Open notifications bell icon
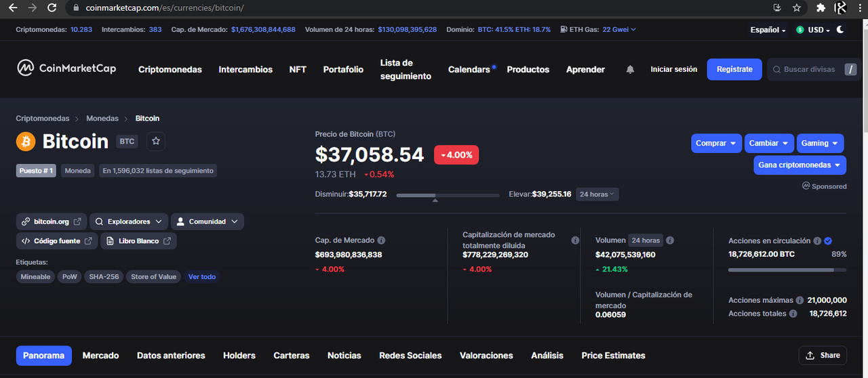This screenshot has width=868, height=378. 630,70
